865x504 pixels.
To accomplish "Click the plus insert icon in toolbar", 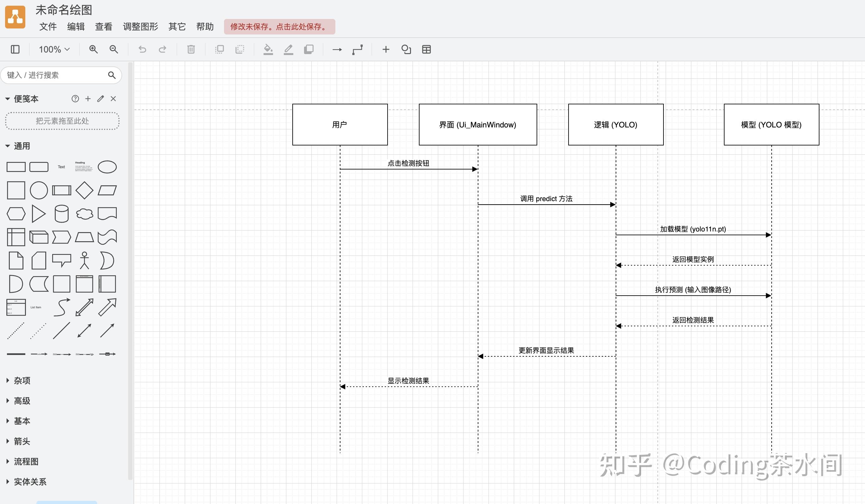I will pyautogui.click(x=386, y=49).
